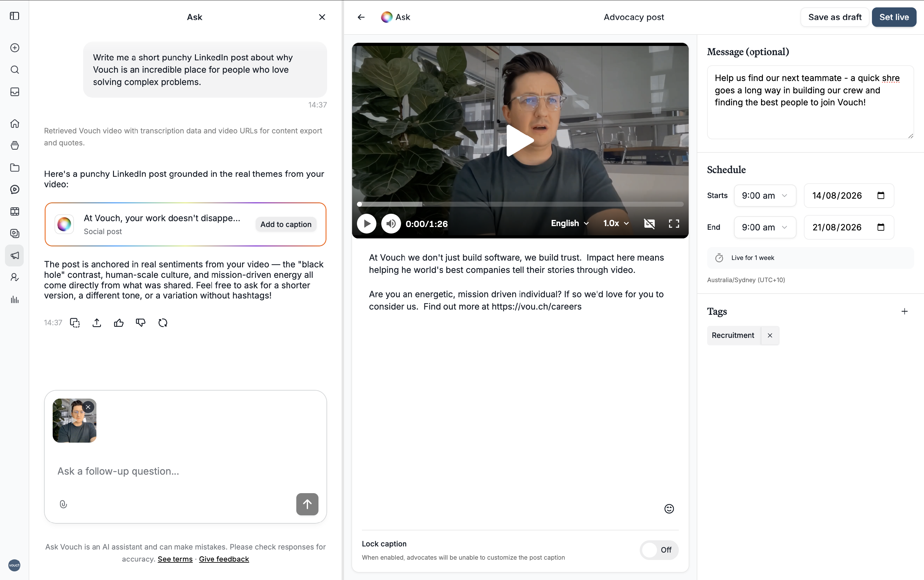
Task: Open the English language dropdown
Action: (569, 223)
